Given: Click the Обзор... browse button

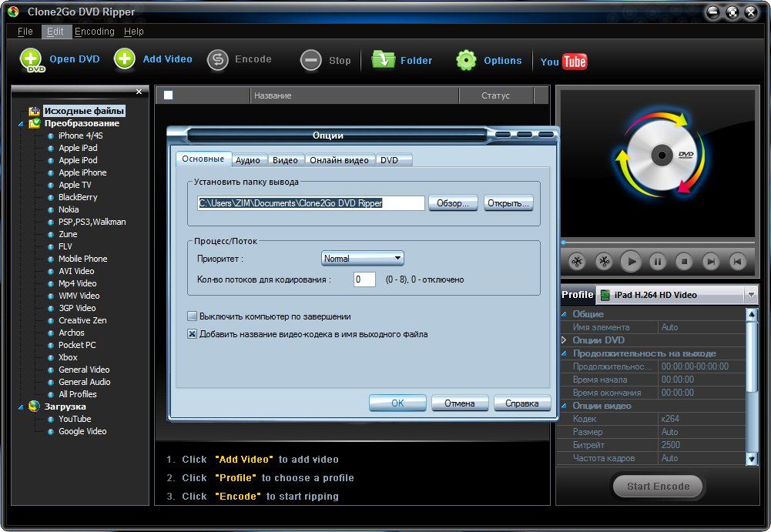Looking at the screenshot, I should [453, 203].
